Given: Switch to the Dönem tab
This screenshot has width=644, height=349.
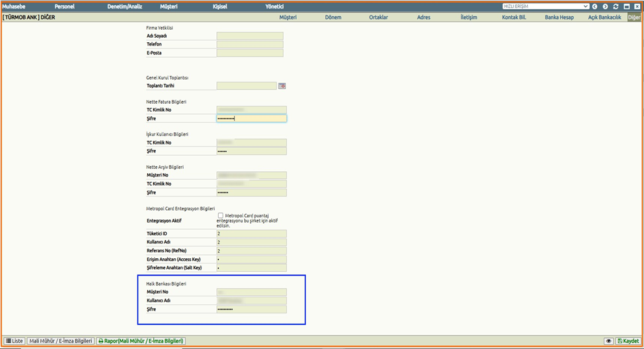Looking at the screenshot, I should click(x=333, y=18).
